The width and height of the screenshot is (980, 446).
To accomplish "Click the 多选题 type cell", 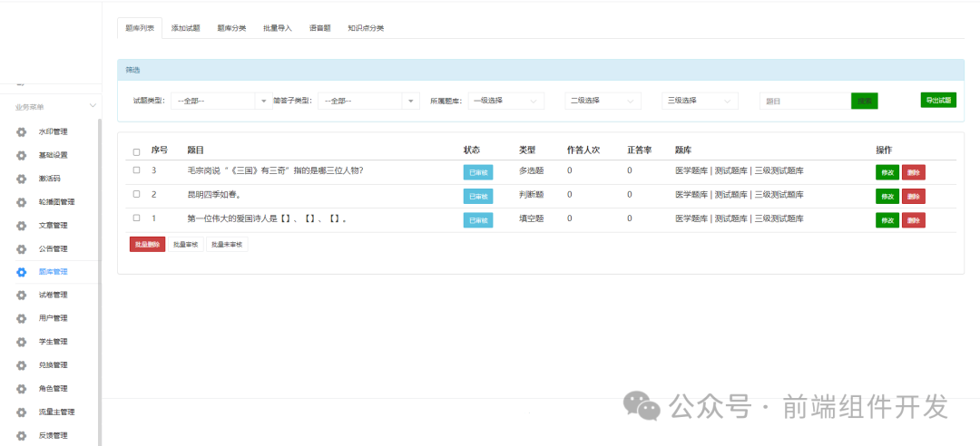I will (x=531, y=170).
